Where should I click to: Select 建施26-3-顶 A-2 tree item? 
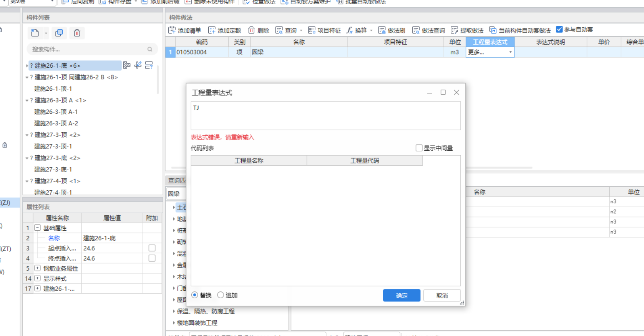pyautogui.click(x=56, y=123)
